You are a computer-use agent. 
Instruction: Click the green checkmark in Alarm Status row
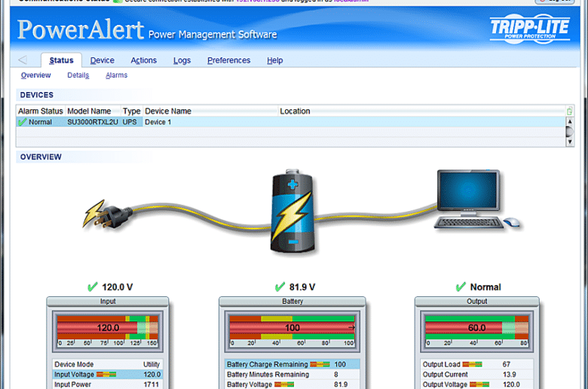(x=23, y=122)
